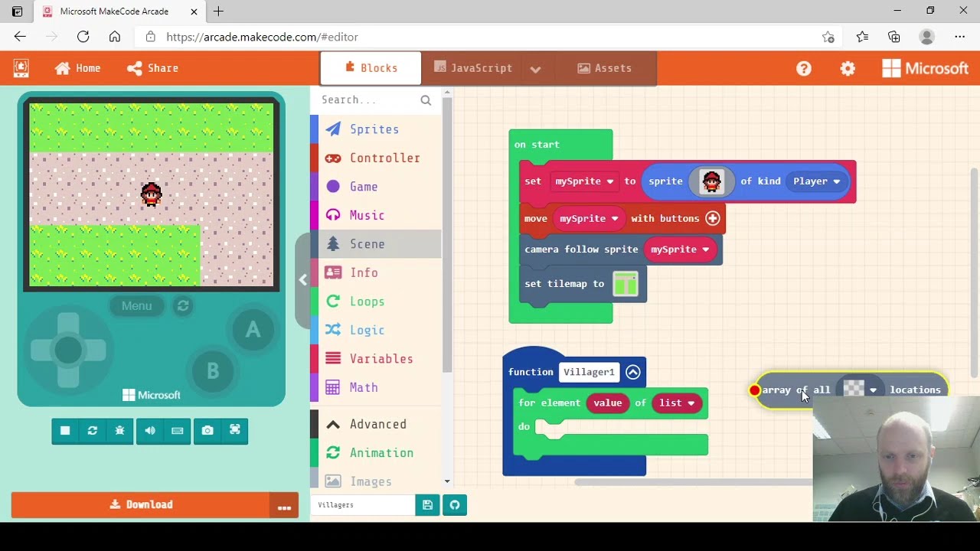
Task: Edit the Villager1 function name
Action: [589, 372]
